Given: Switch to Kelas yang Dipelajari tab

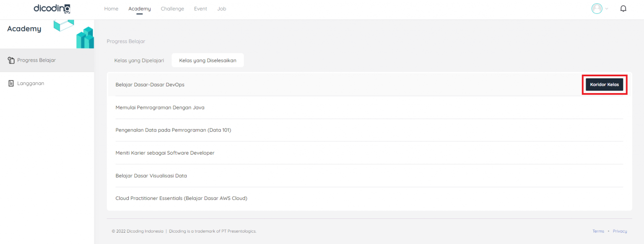Looking at the screenshot, I should [x=139, y=60].
